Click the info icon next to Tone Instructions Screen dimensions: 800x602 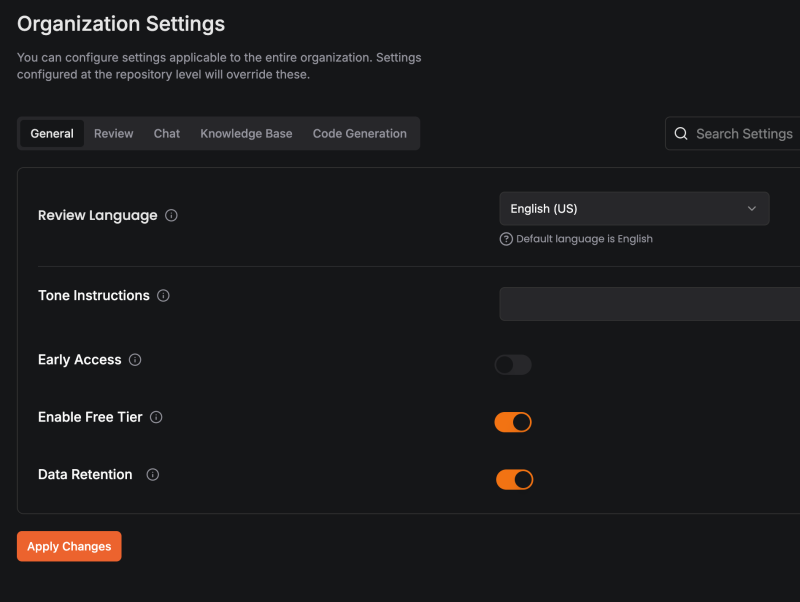[x=163, y=296]
